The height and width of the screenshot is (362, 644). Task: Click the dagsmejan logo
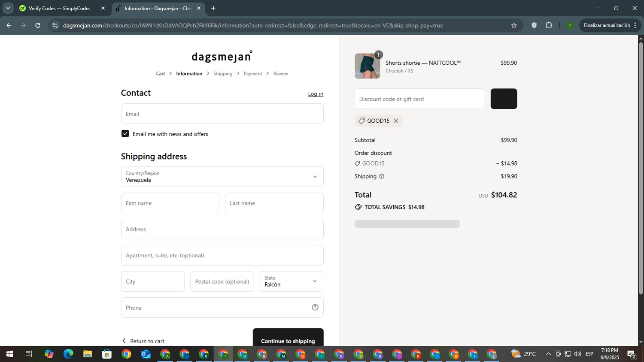222,56
